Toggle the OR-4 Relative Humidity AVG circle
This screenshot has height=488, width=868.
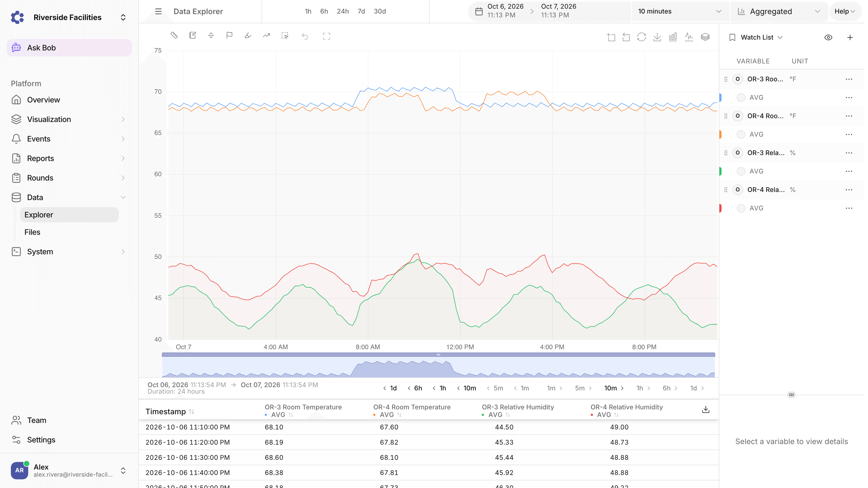pyautogui.click(x=741, y=208)
